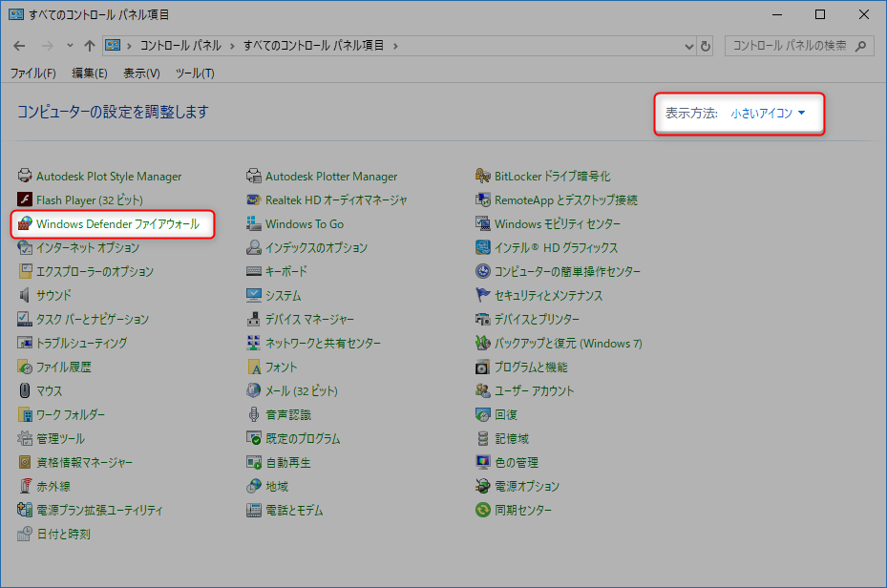Click the 音声認識 microphone icon
The image size is (887, 588).
tap(254, 414)
